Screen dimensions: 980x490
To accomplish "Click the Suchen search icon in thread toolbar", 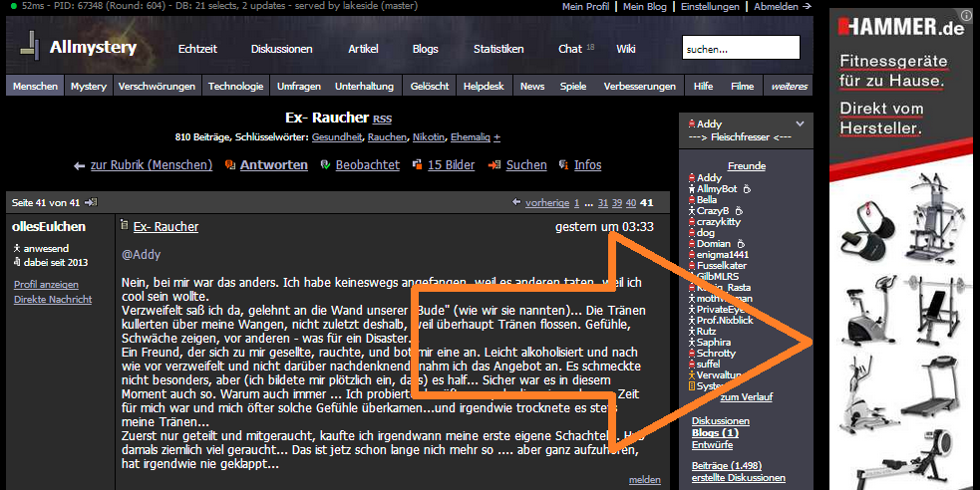I will click(x=496, y=165).
